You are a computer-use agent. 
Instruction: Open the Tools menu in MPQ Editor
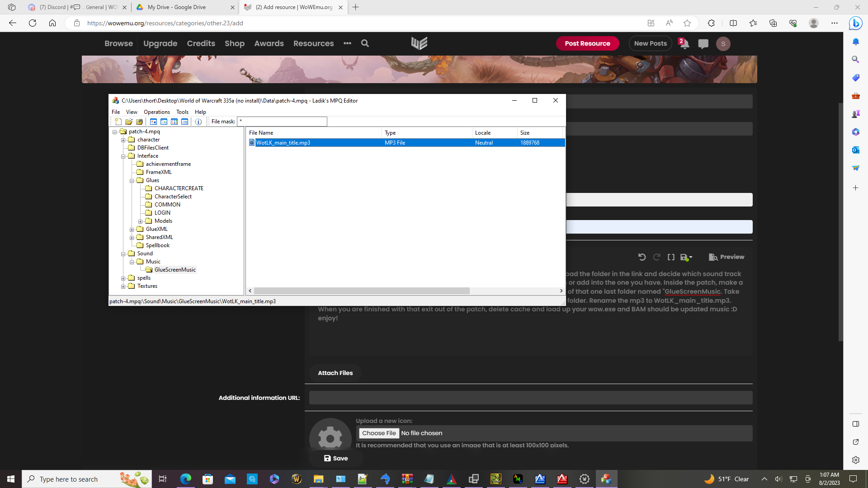point(182,112)
